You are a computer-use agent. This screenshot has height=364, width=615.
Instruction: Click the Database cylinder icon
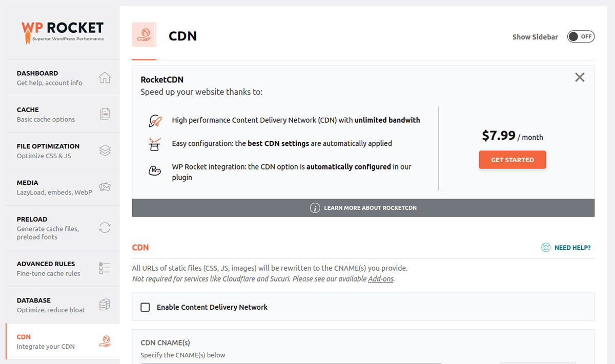(105, 305)
